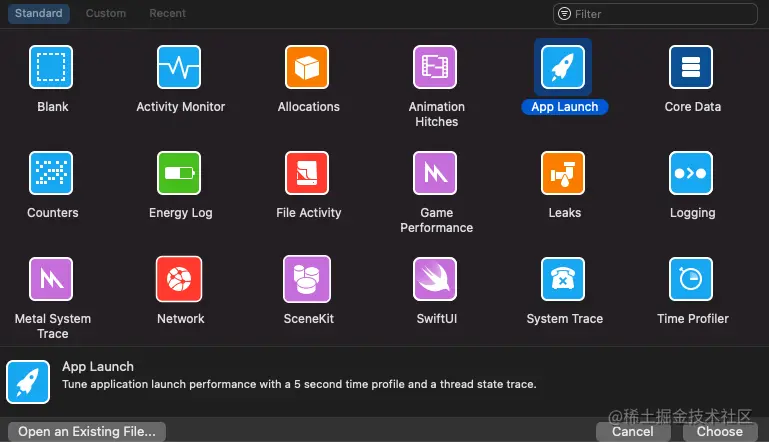Click the Allocations label text
The image size is (769, 442).
pos(308,107)
